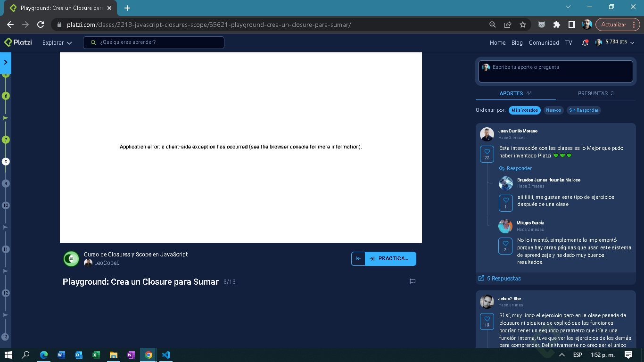The width and height of the screenshot is (644, 362).
Task: Open Outlook from the taskbar
Action: [x=79, y=355]
